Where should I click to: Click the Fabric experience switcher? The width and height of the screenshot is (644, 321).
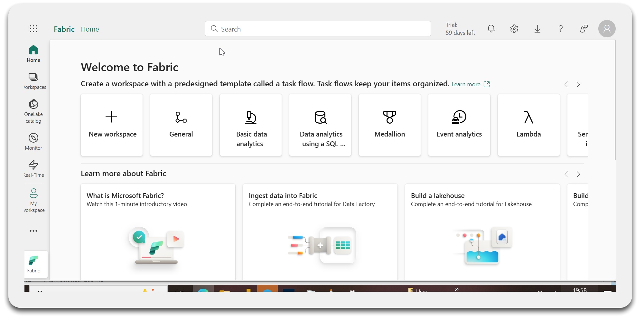36,264
